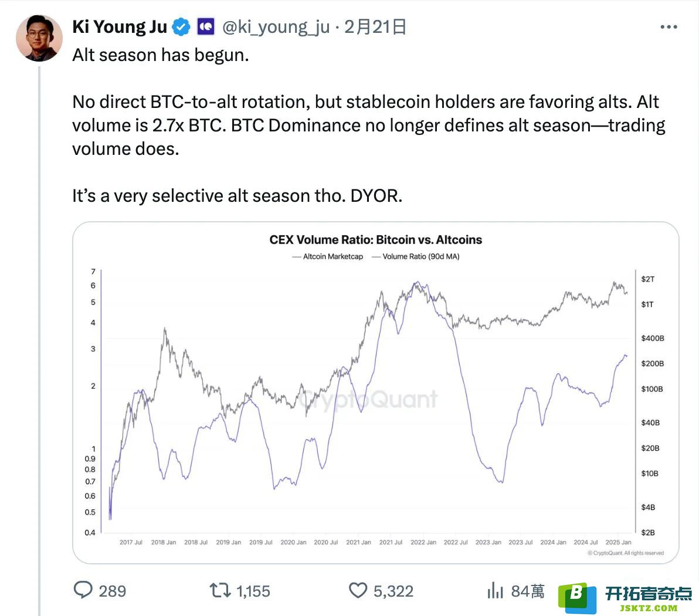Click the 1,155 reposts count
The height and width of the screenshot is (616, 699).
click(x=253, y=591)
